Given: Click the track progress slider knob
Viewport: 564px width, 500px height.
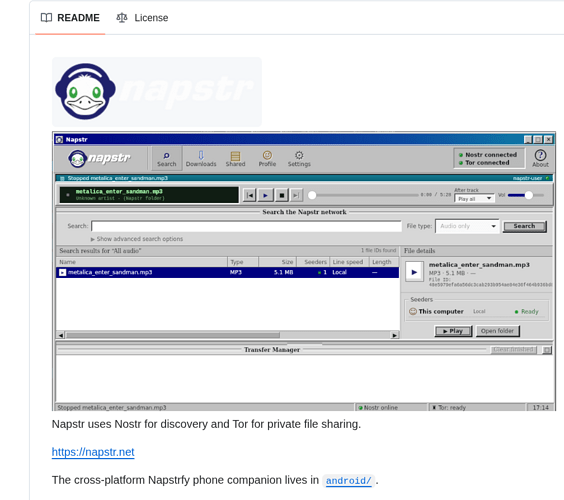Looking at the screenshot, I should [x=312, y=195].
